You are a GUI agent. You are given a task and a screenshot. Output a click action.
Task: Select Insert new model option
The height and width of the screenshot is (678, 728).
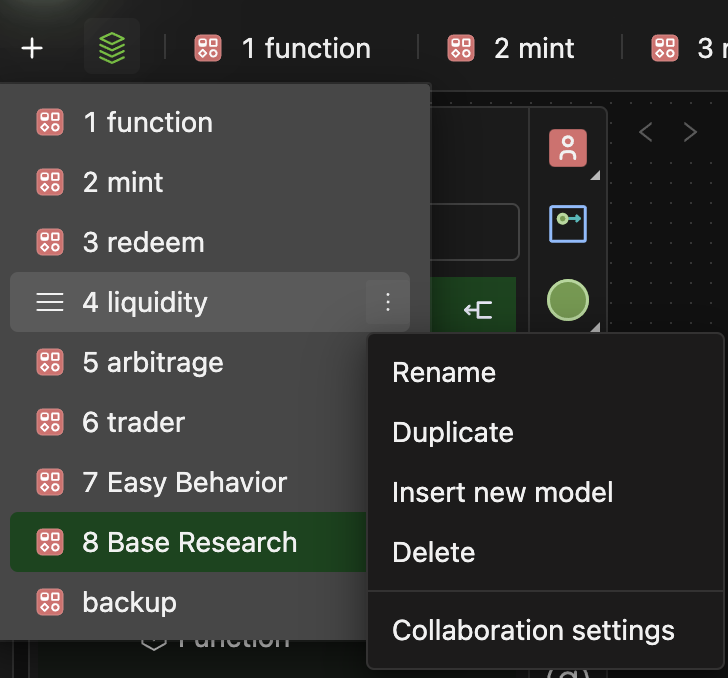[x=502, y=492]
